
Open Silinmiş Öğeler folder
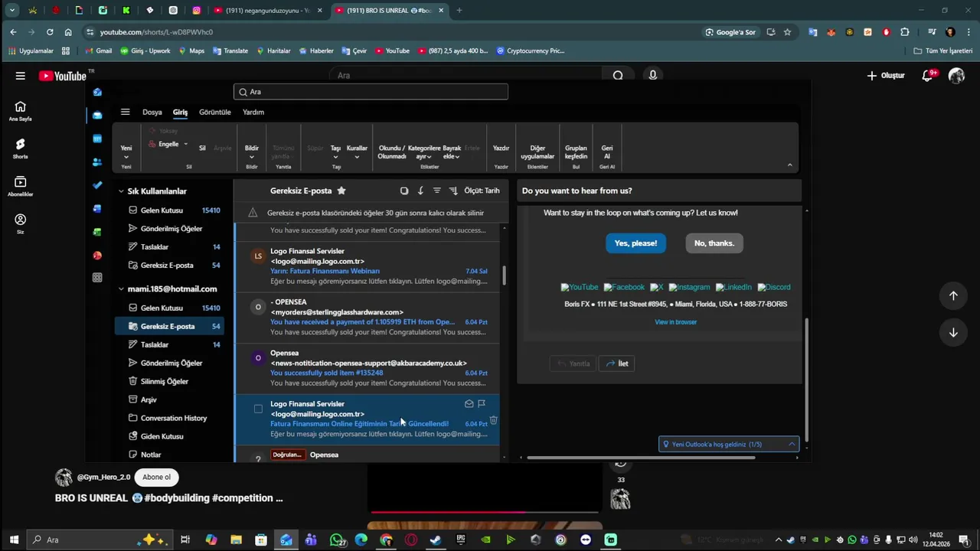(x=165, y=381)
